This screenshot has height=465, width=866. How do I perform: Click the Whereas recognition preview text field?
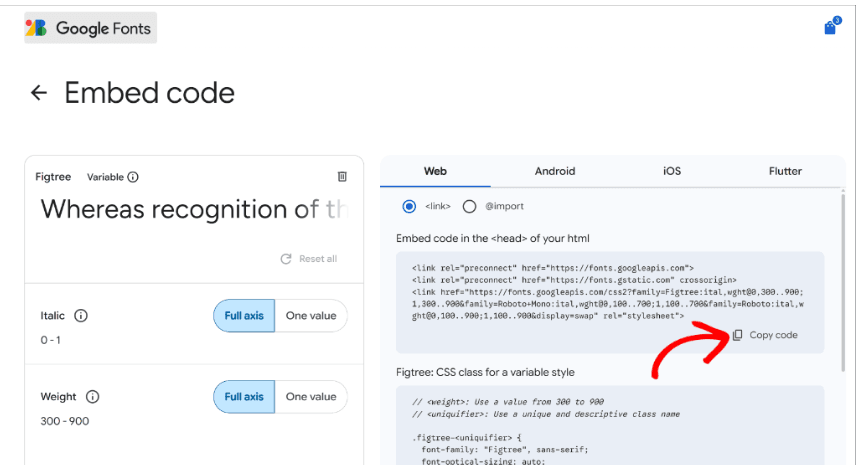(194, 210)
